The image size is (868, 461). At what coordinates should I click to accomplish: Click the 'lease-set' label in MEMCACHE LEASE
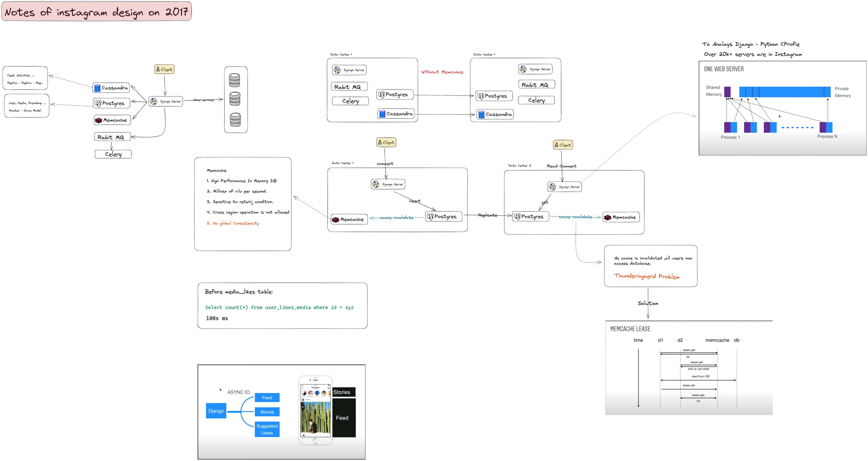[689, 385]
